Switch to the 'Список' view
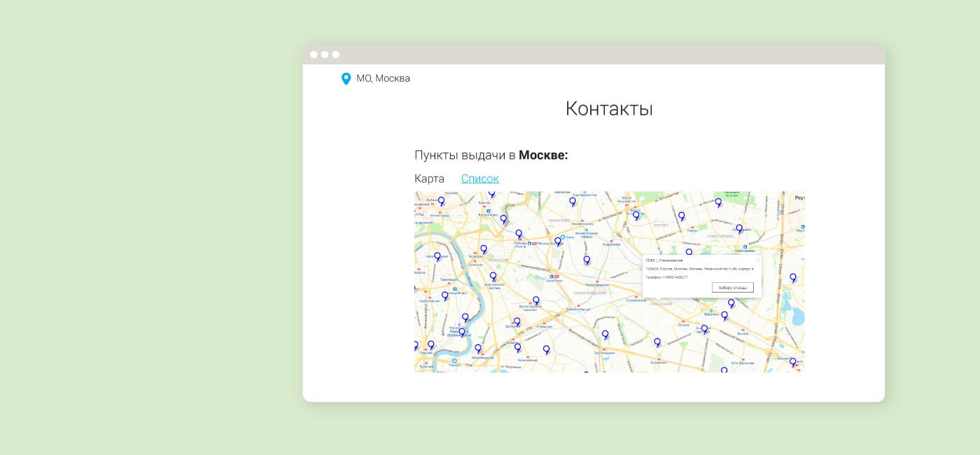Image resolution: width=980 pixels, height=455 pixels. click(x=480, y=178)
